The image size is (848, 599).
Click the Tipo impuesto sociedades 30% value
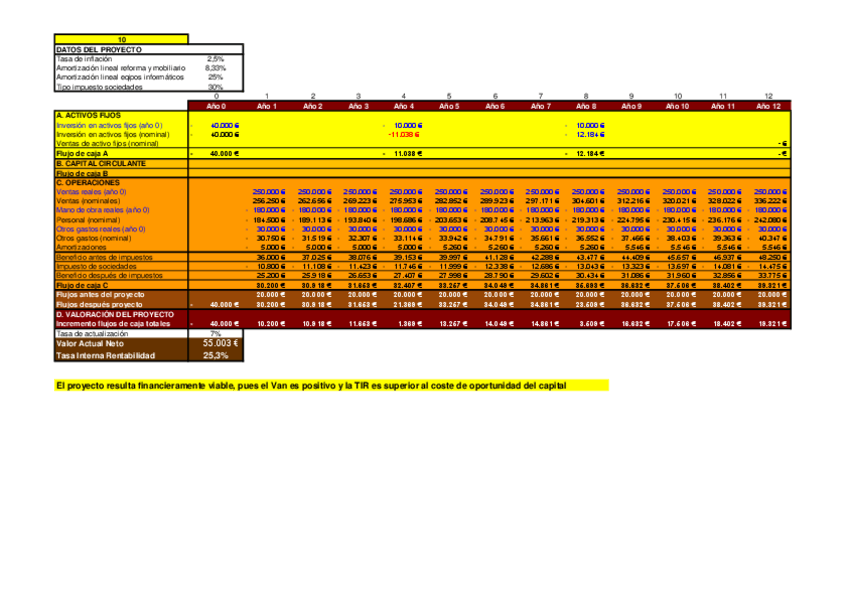point(215,87)
